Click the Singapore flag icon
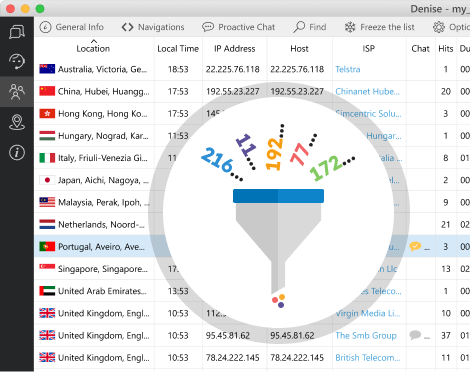The width and height of the screenshot is (470, 372). [47, 269]
